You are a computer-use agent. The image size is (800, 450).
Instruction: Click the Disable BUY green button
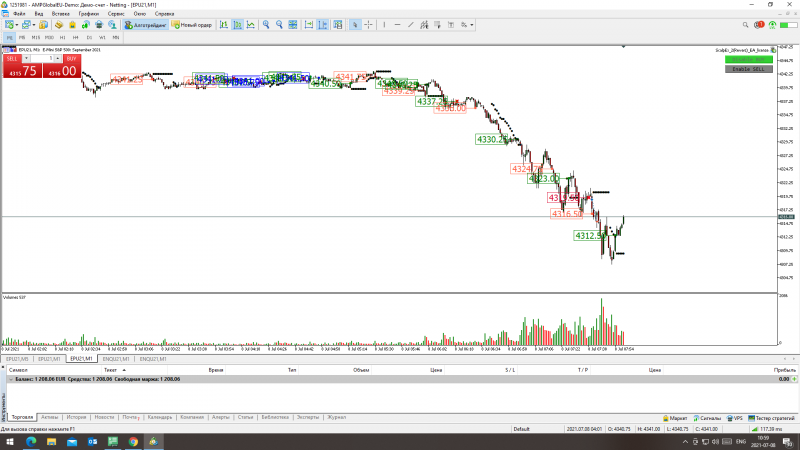pos(748,60)
